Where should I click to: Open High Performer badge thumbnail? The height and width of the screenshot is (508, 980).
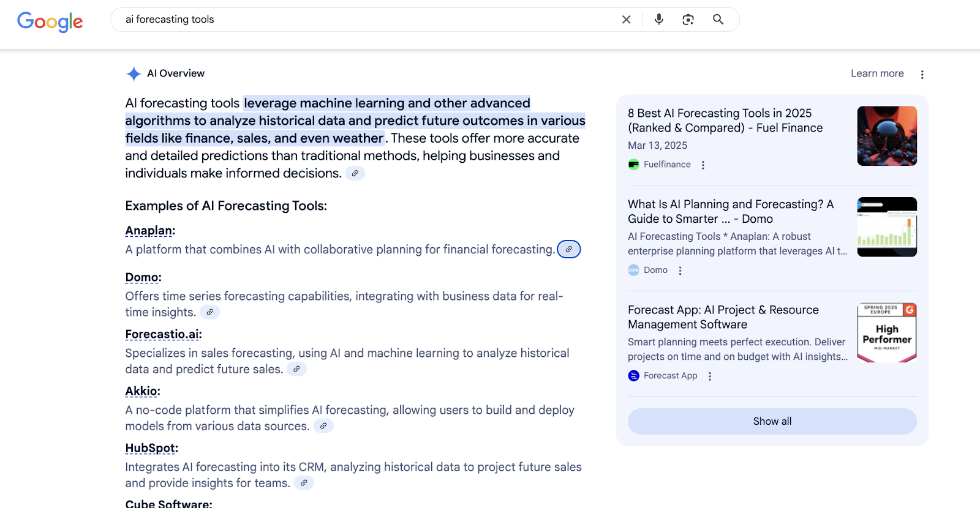click(887, 333)
